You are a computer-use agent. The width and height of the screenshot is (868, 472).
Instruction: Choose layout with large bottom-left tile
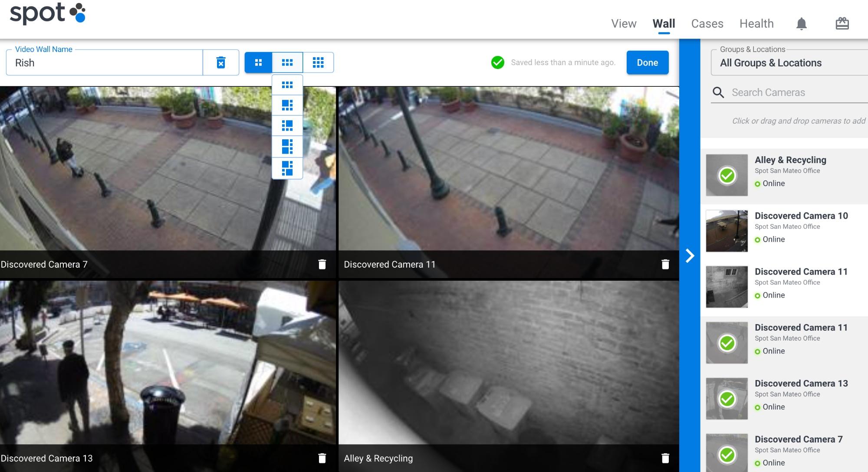(x=287, y=147)
